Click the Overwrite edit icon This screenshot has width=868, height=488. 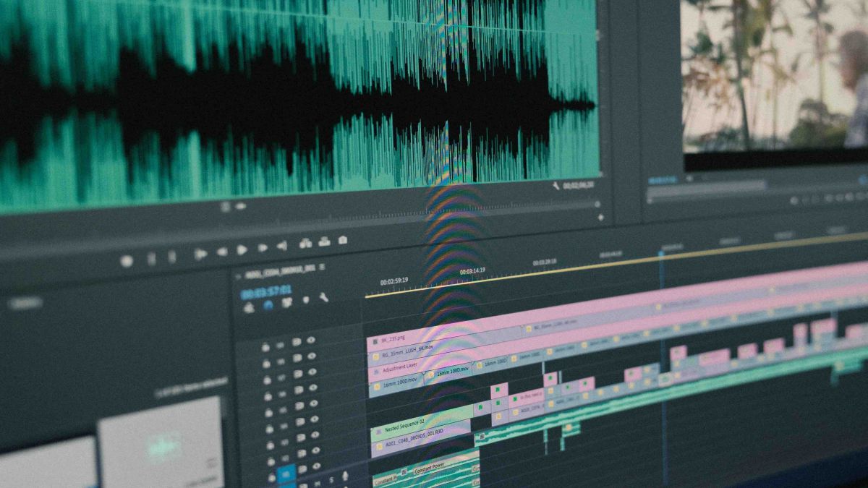coord(324,241)
